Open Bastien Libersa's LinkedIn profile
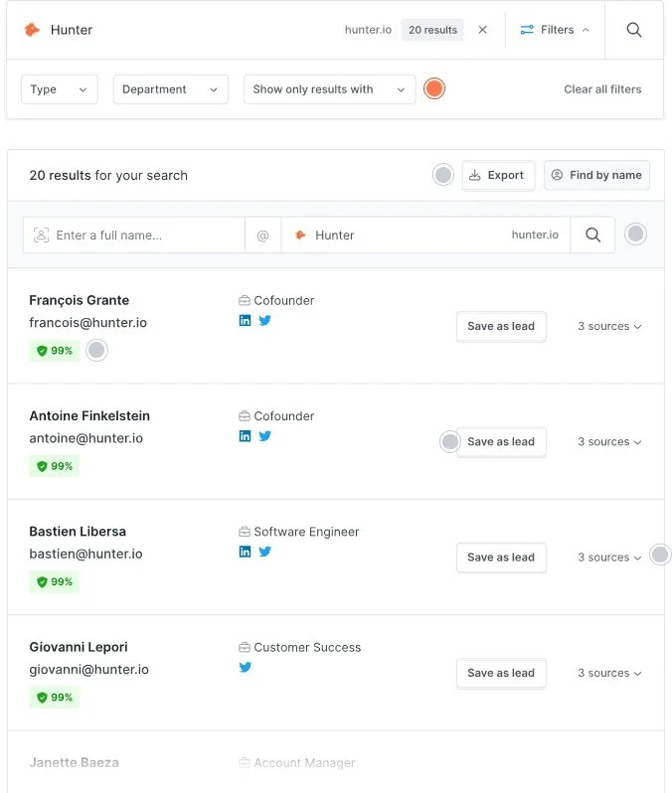 coord(245,552)
